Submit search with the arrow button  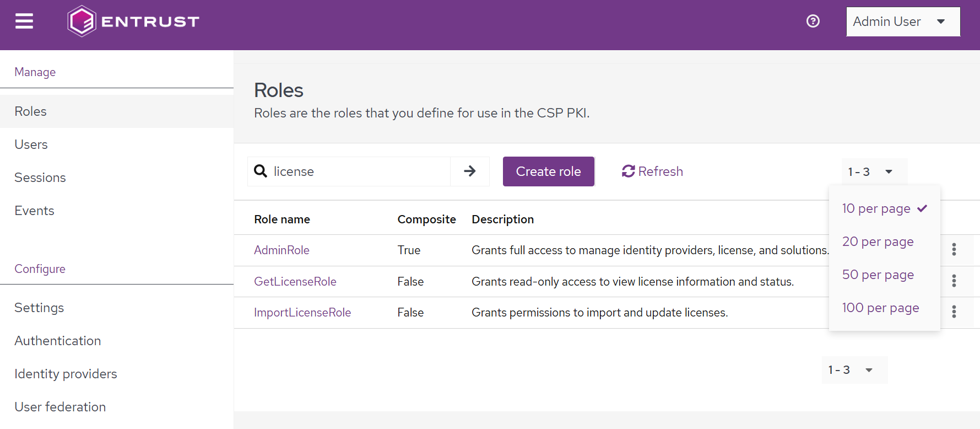(x=470, y=171)
